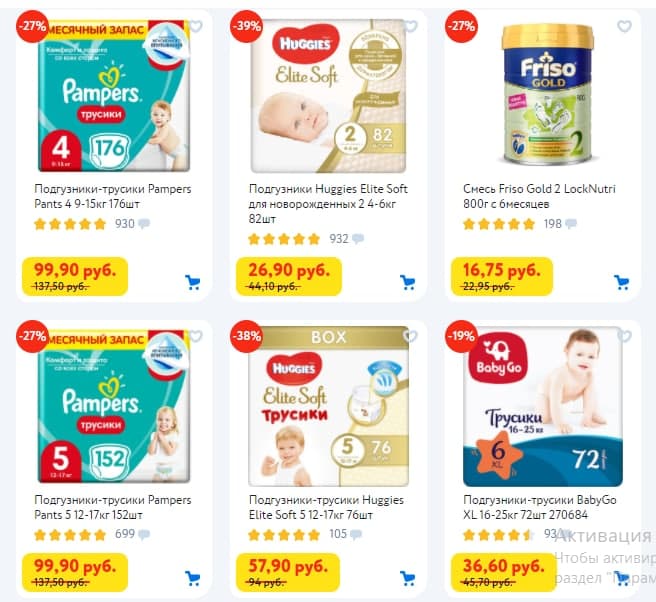View Huggies Elite Soft BOX product image
Viewport: 656px width, 602px height.
[328, 406]
